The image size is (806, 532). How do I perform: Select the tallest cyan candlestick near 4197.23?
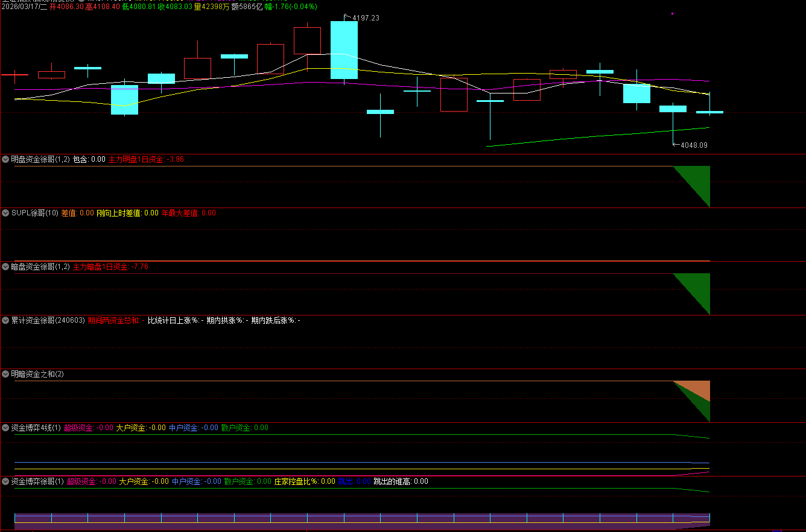[344, 50]
